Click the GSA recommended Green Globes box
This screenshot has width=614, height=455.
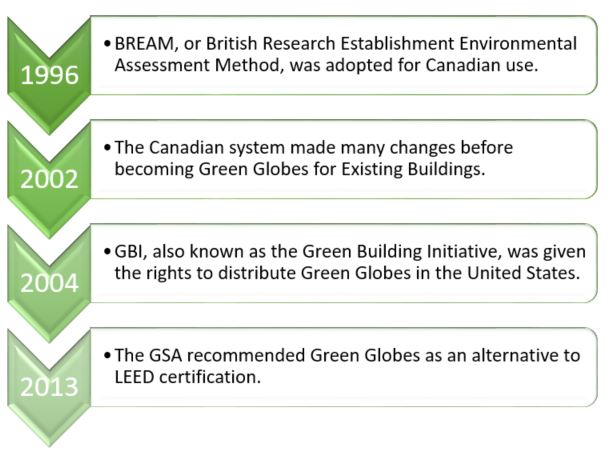coord(344,368)
